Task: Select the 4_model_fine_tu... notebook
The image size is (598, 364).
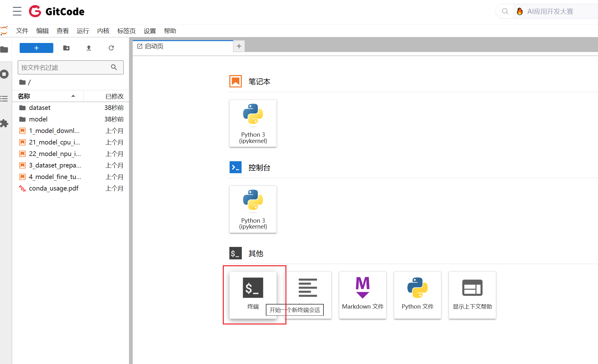Action: pos(71,177)
